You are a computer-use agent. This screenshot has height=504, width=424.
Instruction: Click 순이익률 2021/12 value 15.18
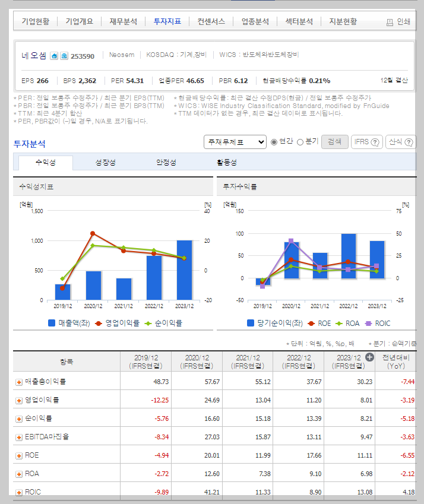coord(263,419)
